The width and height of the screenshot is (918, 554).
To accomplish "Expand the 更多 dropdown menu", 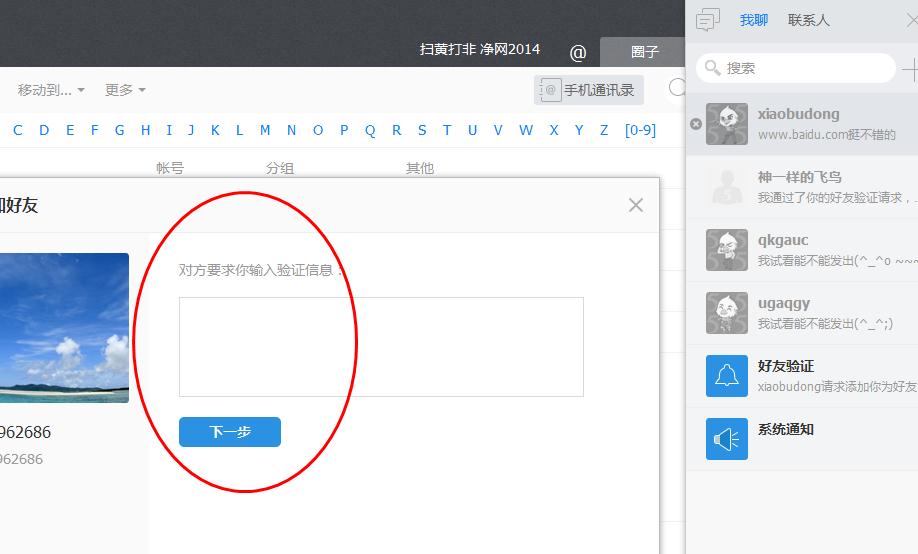I will point(125,90).
